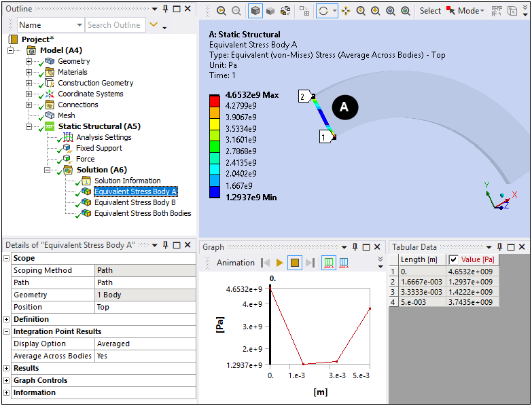Click the Pan tool icon in toolbar
Image resolution: width=532 pixels, height=406 pixels.
pos(345,11)
